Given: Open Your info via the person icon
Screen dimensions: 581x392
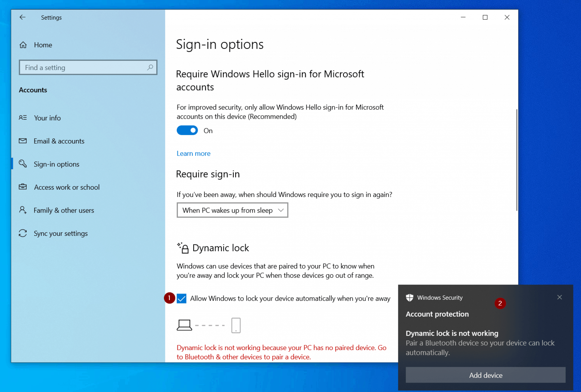Looking at the screenshot, I should click(x=23, y=118).
